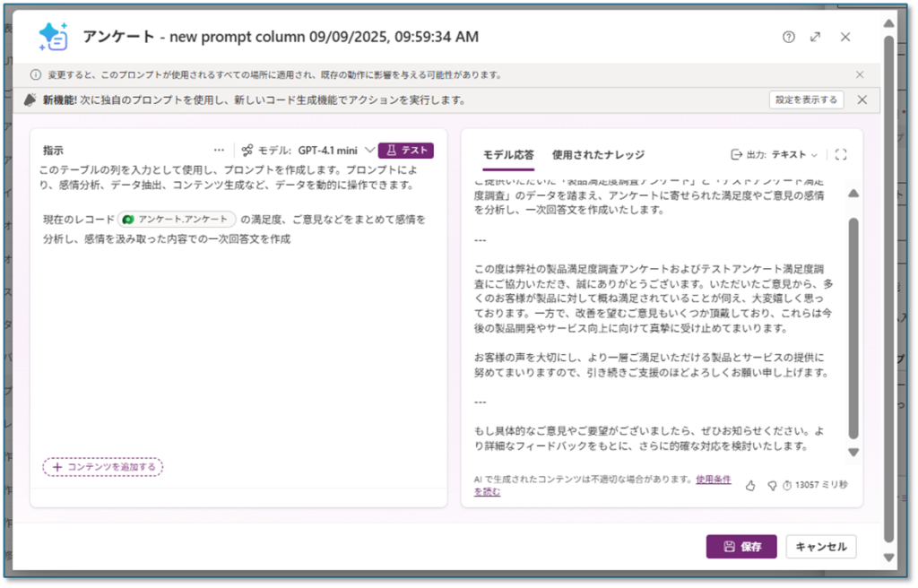This screenshot has width=918, height=588.
Task: Click the 設定を表示する button
Action: 806,99
